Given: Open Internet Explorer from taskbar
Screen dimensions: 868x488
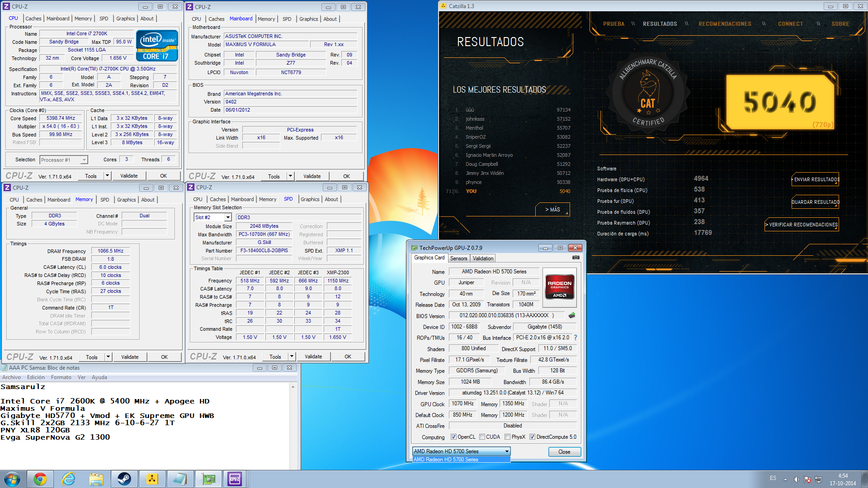Looking at the screenshot, I should pyautogui.click(x=68, y=479).
